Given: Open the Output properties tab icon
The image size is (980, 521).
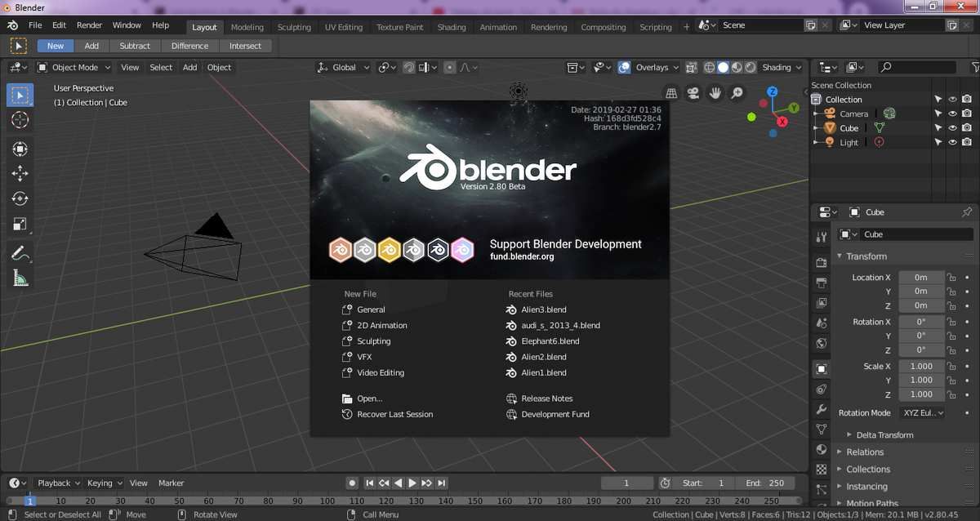Looking at the screenshot, I should (x=822, y=283).
